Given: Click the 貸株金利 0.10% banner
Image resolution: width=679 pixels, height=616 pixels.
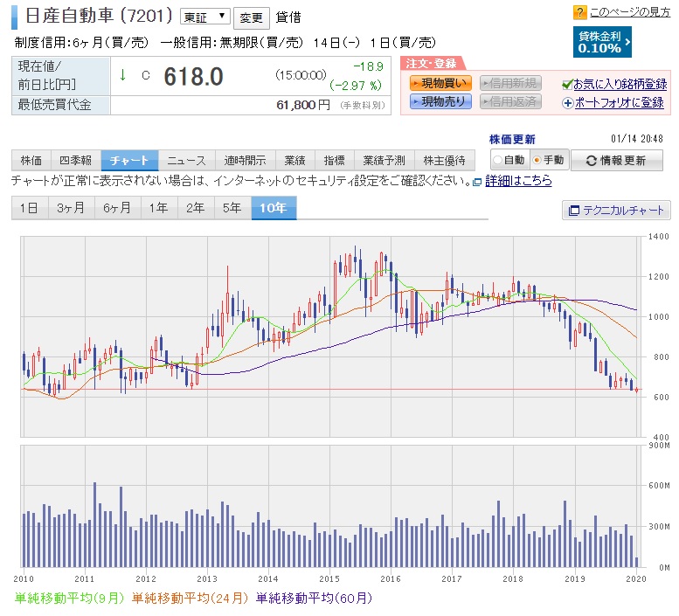Looking at the screenshot, I should pos(602,42).
